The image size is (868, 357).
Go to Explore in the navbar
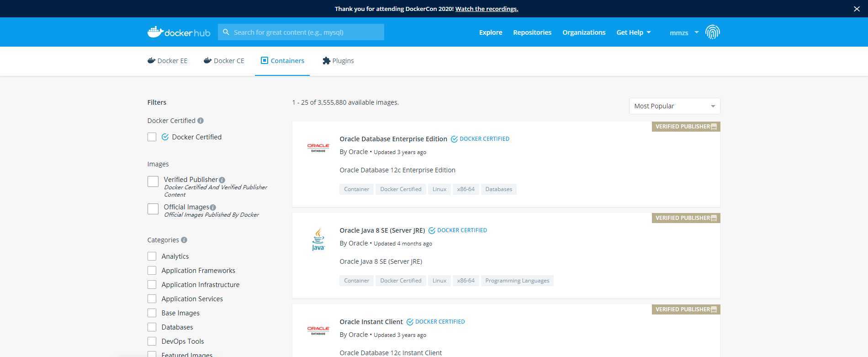[x=491, y=32]
